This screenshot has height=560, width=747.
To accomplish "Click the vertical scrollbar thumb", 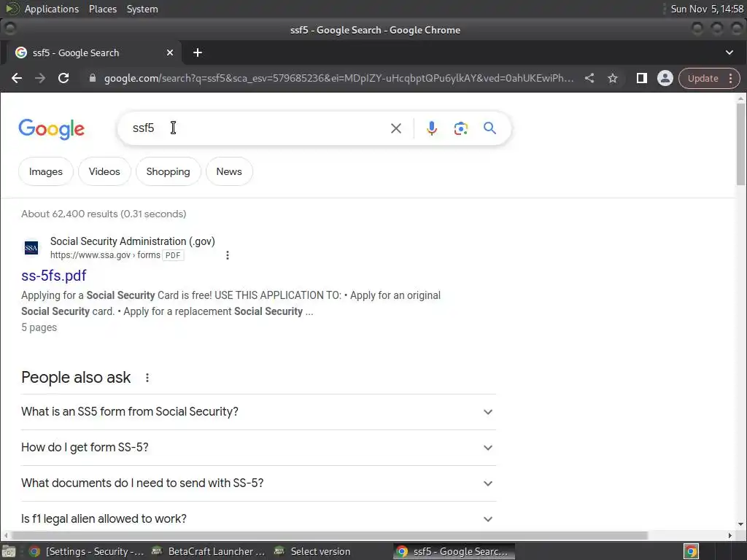I will point(740,145).
